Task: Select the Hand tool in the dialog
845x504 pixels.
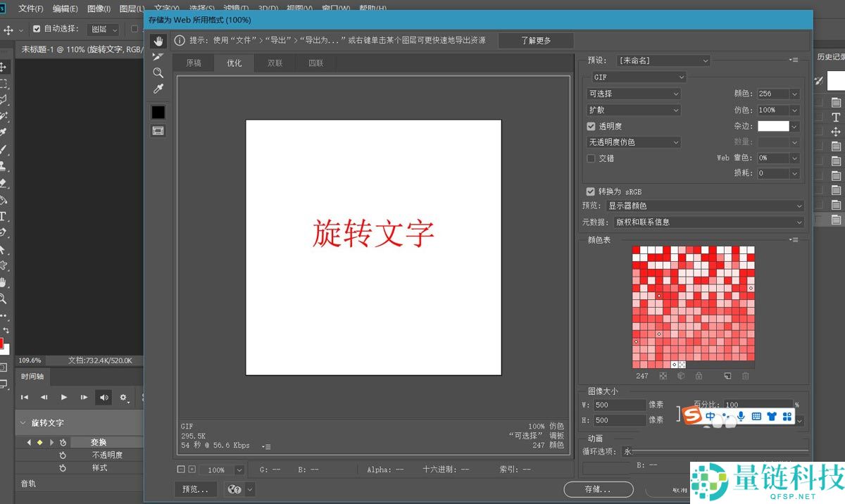Action: pos(158,41)
